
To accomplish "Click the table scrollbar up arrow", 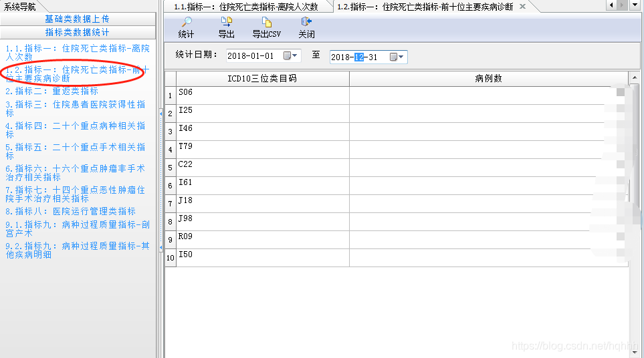I will [635, 77].
